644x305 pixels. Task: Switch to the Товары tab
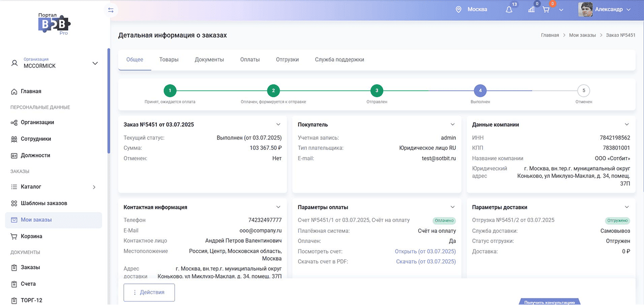pos(169,60)
